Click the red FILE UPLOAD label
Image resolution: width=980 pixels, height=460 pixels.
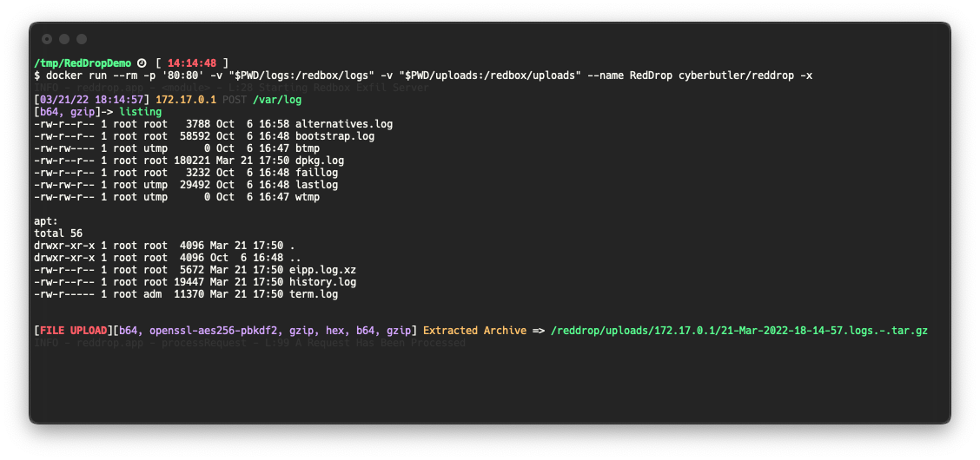pyautogui.click(x=74, y=331)
